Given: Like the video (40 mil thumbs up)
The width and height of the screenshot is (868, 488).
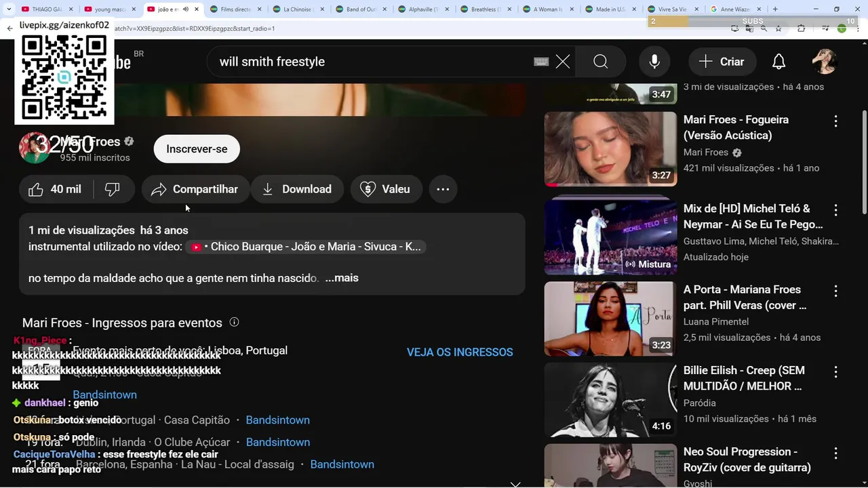Looking at the screenshot, I should 56,189.
